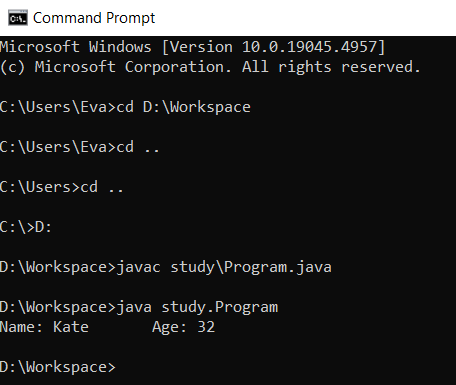Click the 'Name: Kate' output text
This screenshot has width=456, height=385.
pyautogui.click(x=44, y=327)
